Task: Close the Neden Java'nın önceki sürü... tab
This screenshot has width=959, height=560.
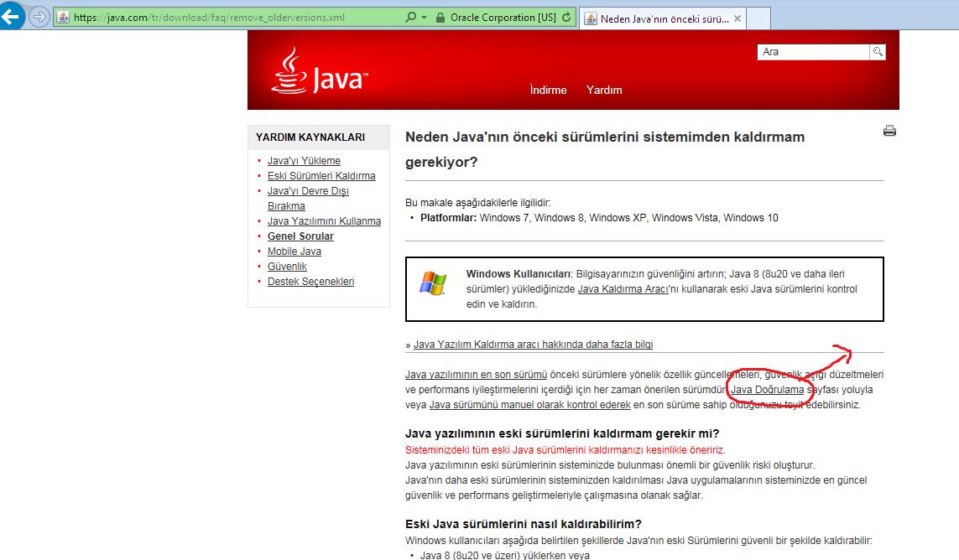Action: pyautogui.click(x=737, y=18)
